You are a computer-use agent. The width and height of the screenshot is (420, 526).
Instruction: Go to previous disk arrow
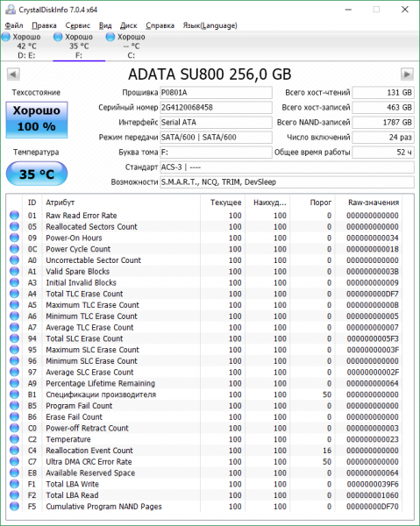pyautogui.click(x=13, y=75)
